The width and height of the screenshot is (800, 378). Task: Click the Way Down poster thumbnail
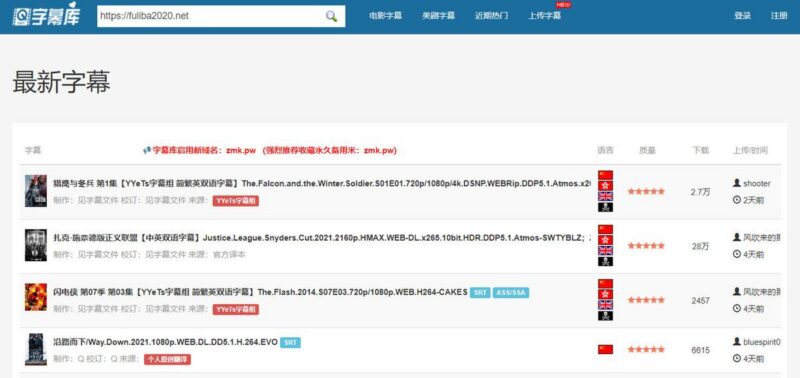tap(36, 349)
